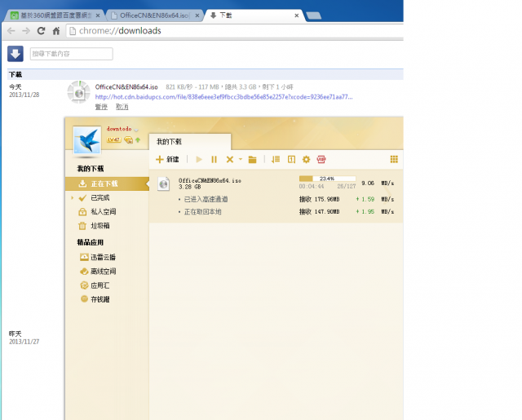522x420 pixels.
Task: Click the LV47 level badge
Action: (x=113, y=139)
